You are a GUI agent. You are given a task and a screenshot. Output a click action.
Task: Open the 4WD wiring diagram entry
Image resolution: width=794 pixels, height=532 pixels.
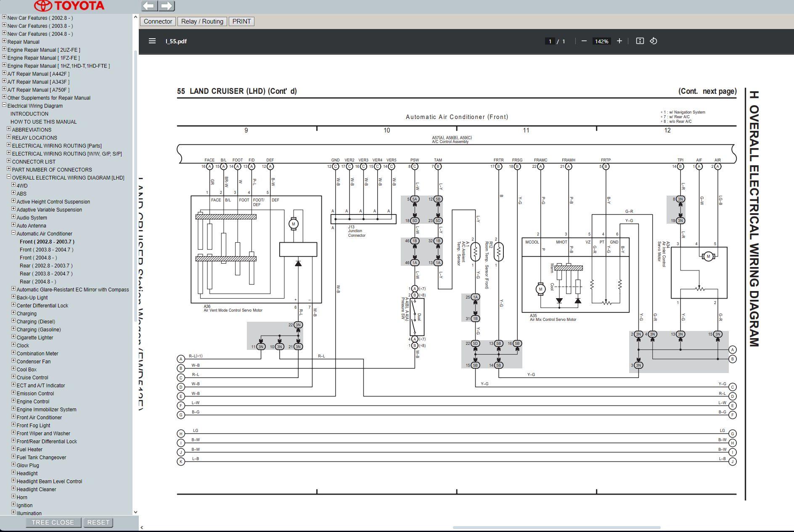tap(22, 186)
